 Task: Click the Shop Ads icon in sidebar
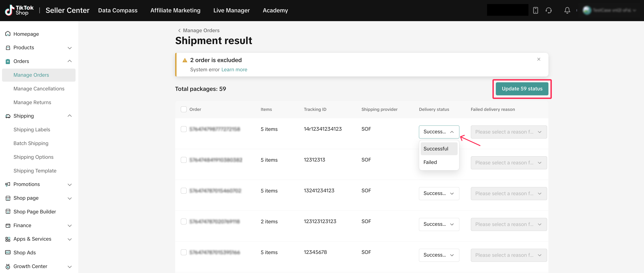(x=8, y=252)
